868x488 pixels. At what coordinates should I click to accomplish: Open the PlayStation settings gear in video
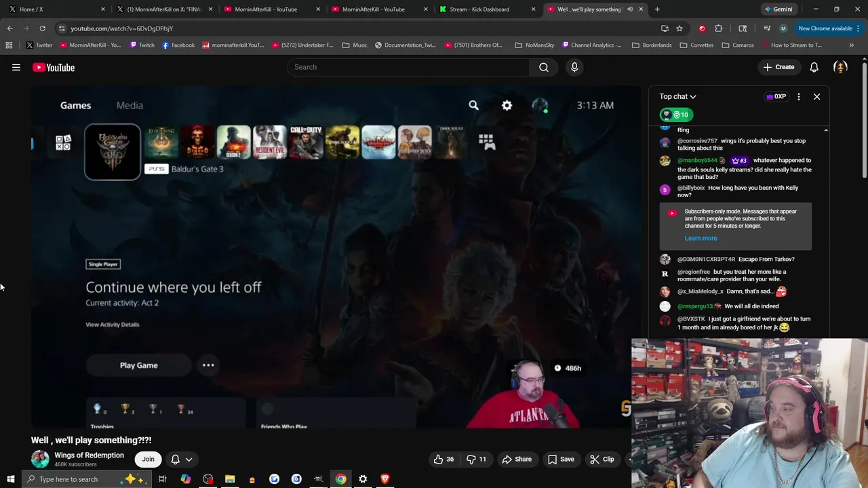pyautogui.click(x=507, y=105)
